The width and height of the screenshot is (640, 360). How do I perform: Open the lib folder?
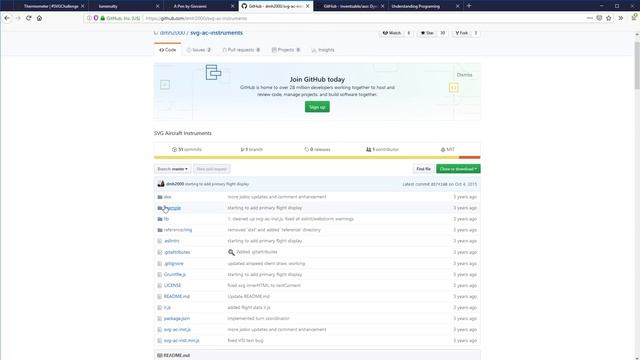tap(166, 219)
